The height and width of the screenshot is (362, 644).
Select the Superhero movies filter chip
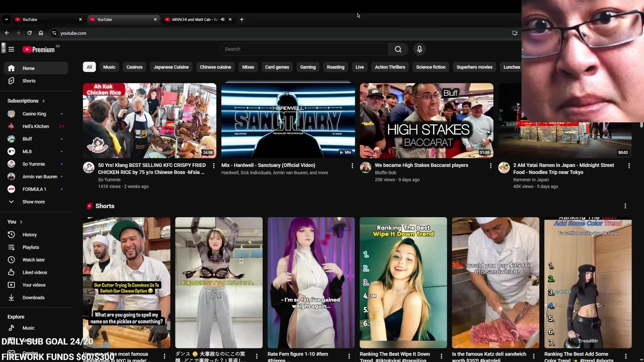point(474,67)
